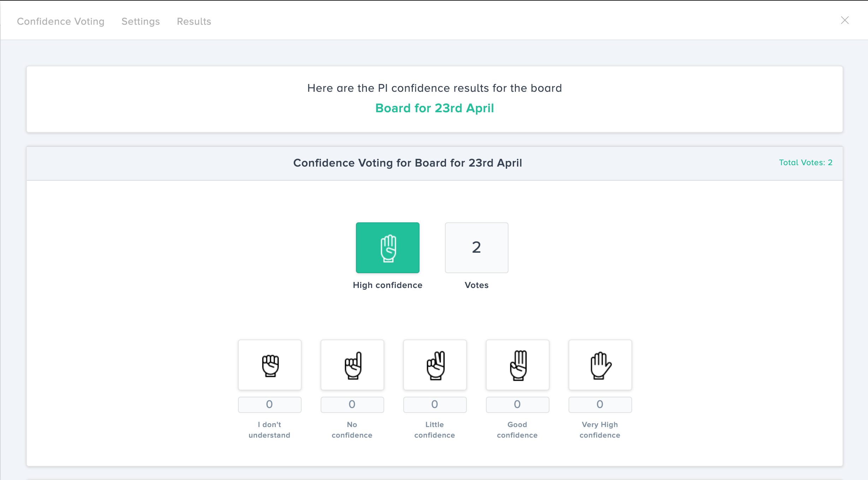Screen dimensions: 868x480
Task: Click the 'Board for 23rd April' link
Action: pyautogui.click(x=434, y=108)
